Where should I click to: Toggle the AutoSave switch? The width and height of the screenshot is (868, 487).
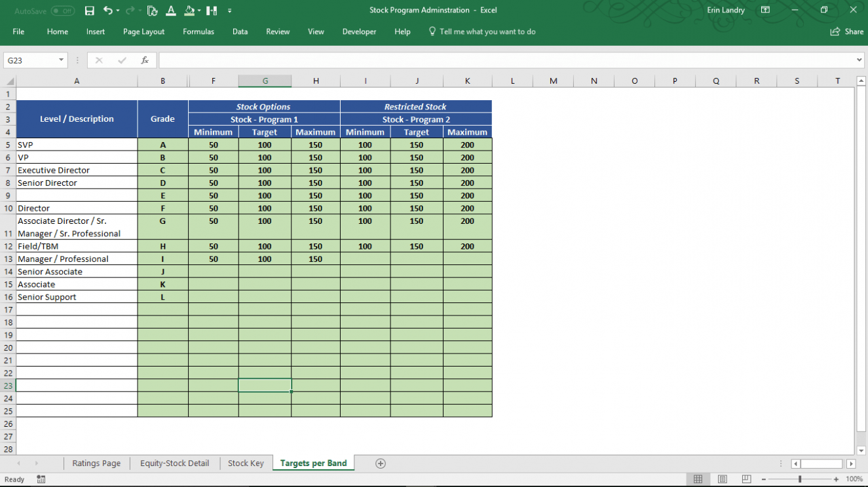(x=63, y=11)
